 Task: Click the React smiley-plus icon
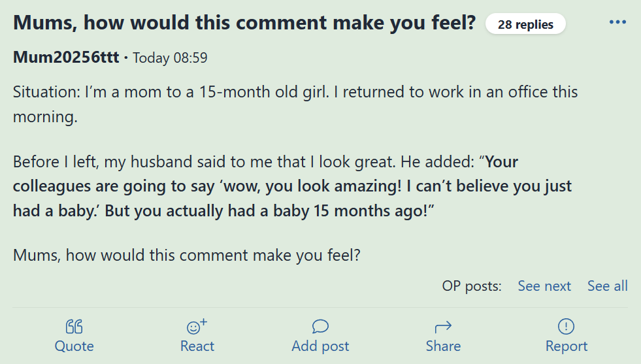tap(197, 326)
